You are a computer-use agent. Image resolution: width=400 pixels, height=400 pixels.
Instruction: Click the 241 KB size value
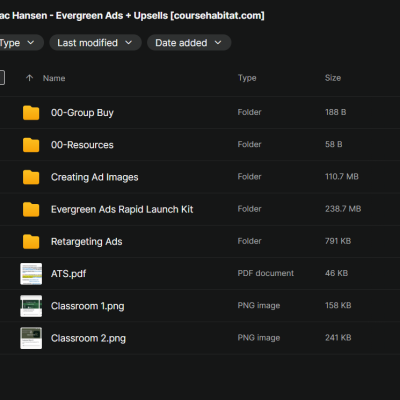pos(338,338)
